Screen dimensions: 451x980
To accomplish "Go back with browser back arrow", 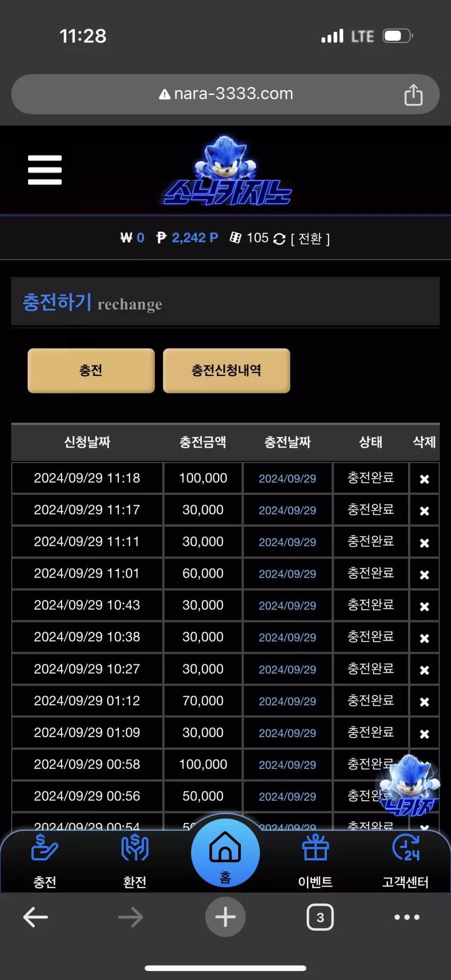I will click(x=36, y=917).
